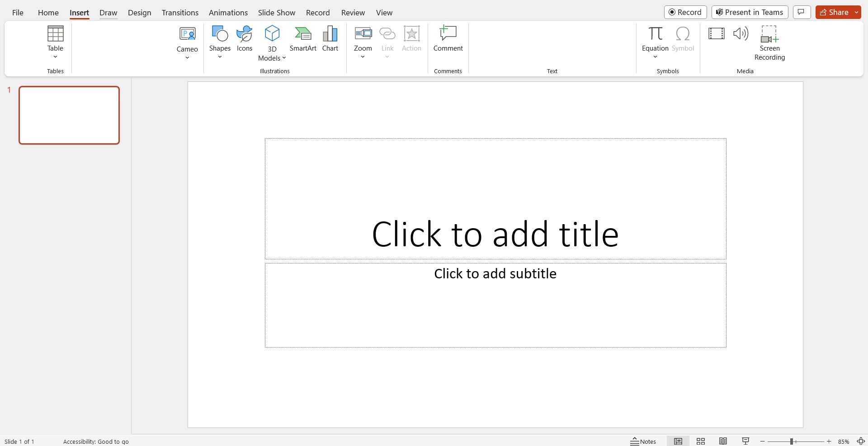Expand the Link dropdown arrow
This screenshot has height=446, width=868.
point(387,57)
